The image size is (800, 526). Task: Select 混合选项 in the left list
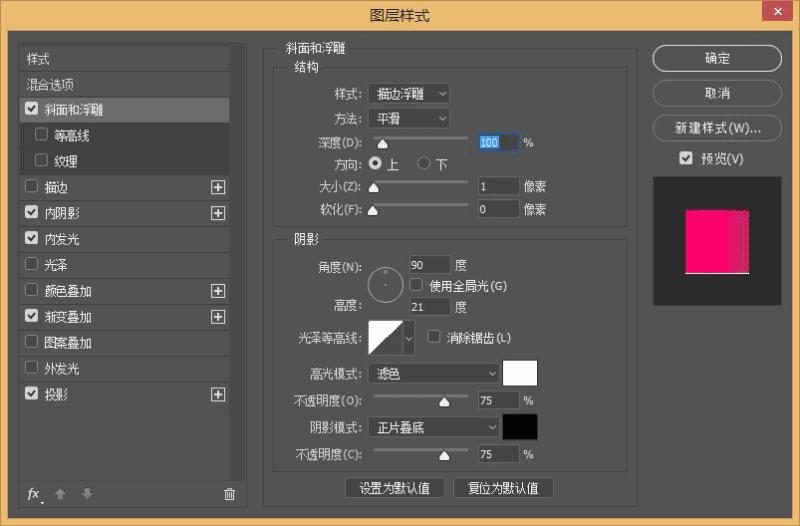pyautogui.click(x=50, y=85)
